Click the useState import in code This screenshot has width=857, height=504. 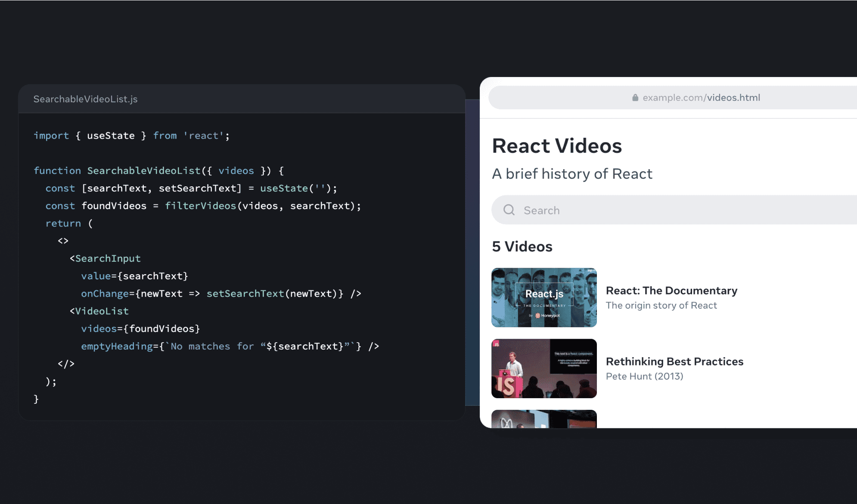tap(111, 136)
